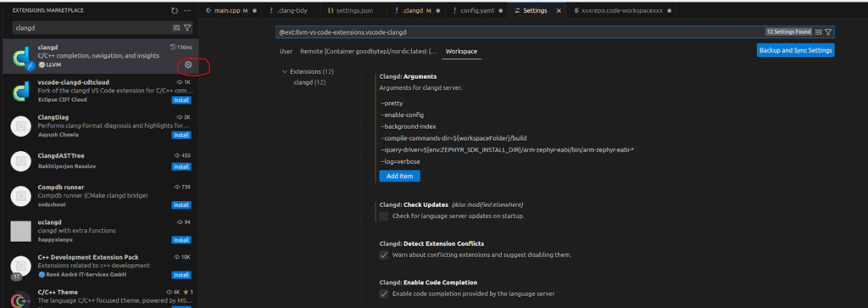Screen dimensions: 868x308
Task: Uncheck Detect Extension Conflicts warning
Action: click(384, 255)
